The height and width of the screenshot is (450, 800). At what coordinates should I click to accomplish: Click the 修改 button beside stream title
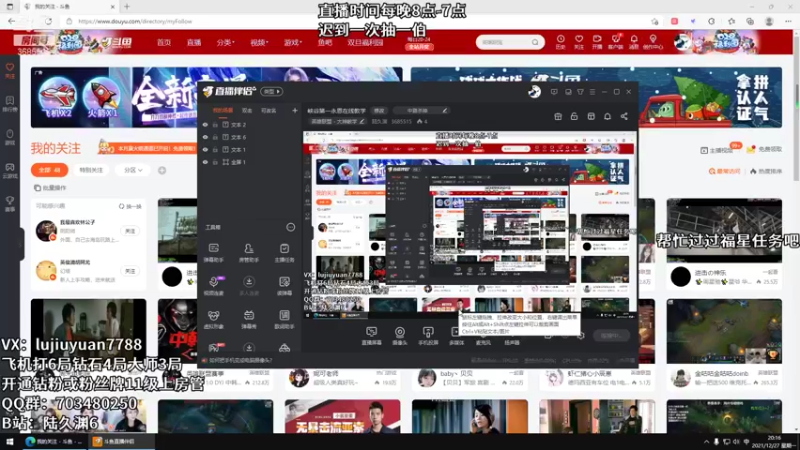point(379,110)
